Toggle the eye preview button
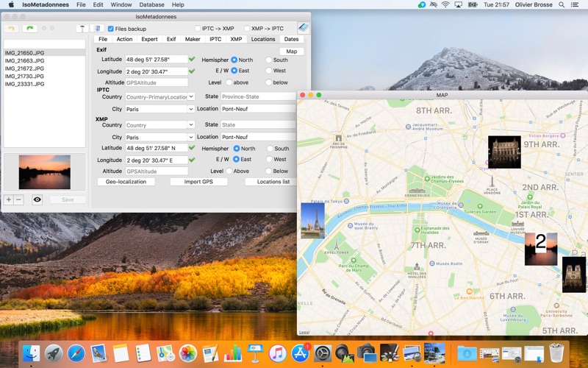The image size is (588, 368). (37, 199)
